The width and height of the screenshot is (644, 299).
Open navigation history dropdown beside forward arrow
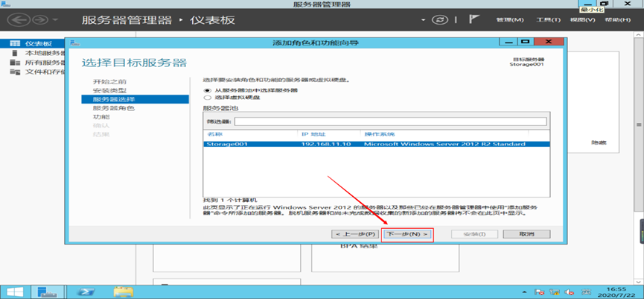tap(55, 20)
